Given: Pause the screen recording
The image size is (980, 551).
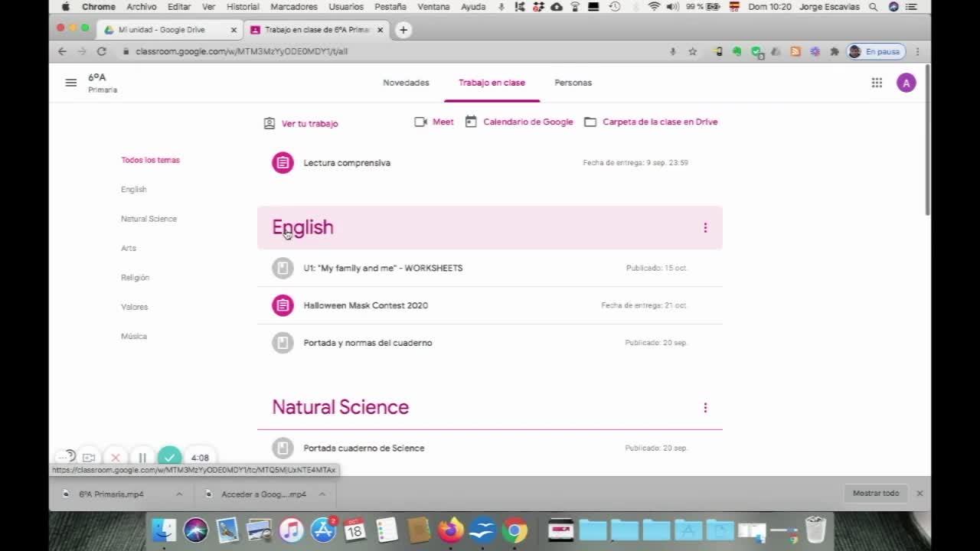Looking at the screenshot, I should (x=142, y=458).
